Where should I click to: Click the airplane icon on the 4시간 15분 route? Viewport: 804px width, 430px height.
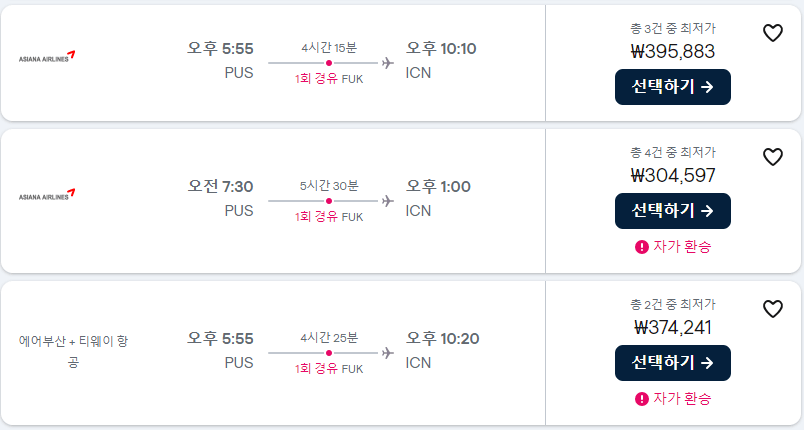388,63
